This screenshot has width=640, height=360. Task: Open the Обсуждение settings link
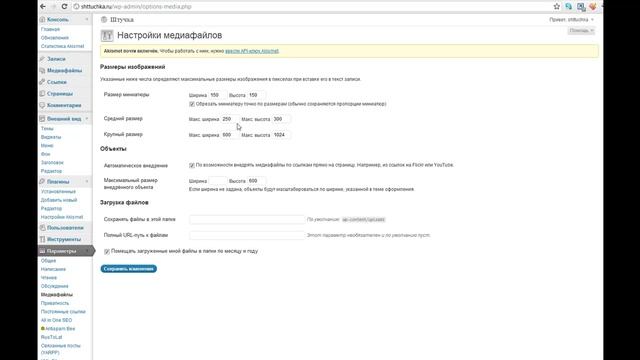(55, 286)
